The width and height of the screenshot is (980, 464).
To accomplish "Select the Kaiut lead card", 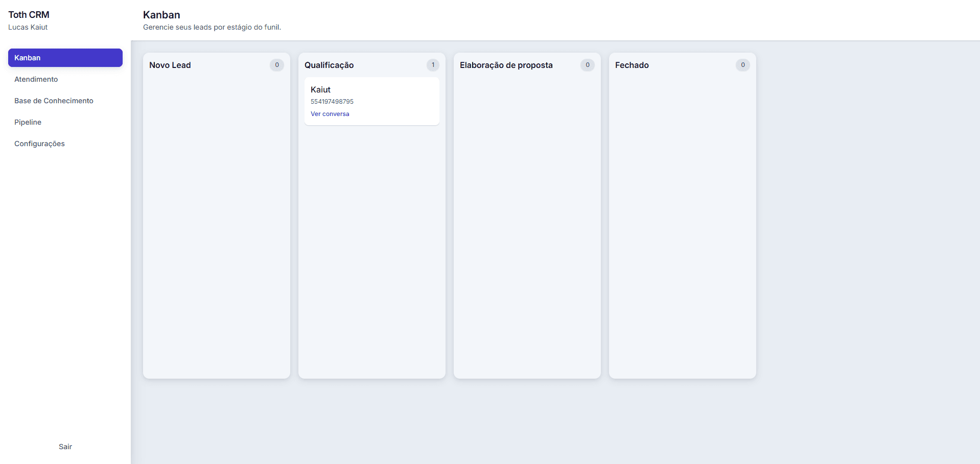I will coord(372,101).
